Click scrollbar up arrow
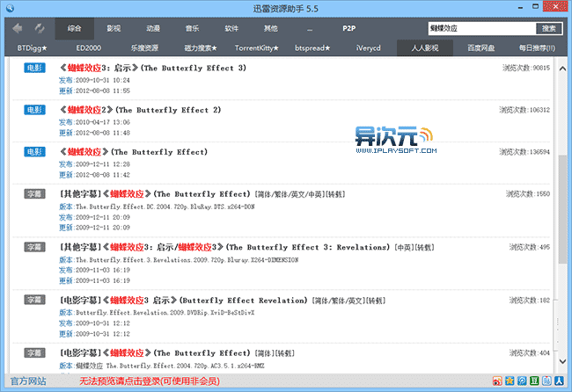The height and width of the screenshot is (392, 572). tap(562, 69)
